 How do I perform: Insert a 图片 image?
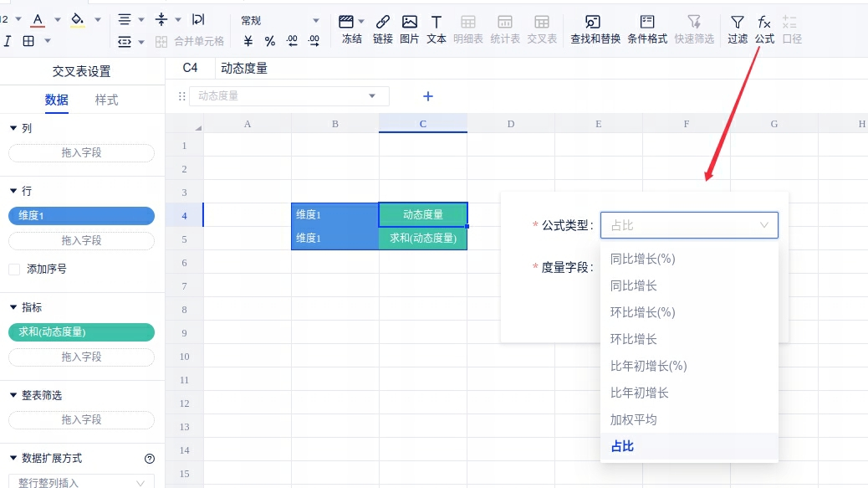(409, 28)
